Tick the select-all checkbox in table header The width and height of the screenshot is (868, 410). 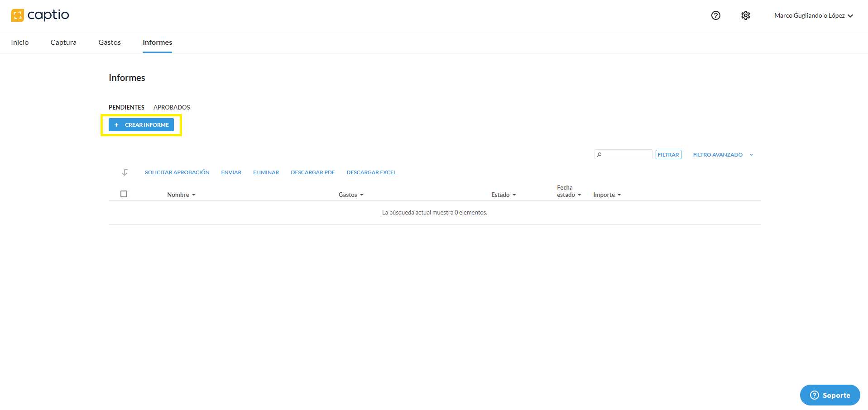point(124,194)
